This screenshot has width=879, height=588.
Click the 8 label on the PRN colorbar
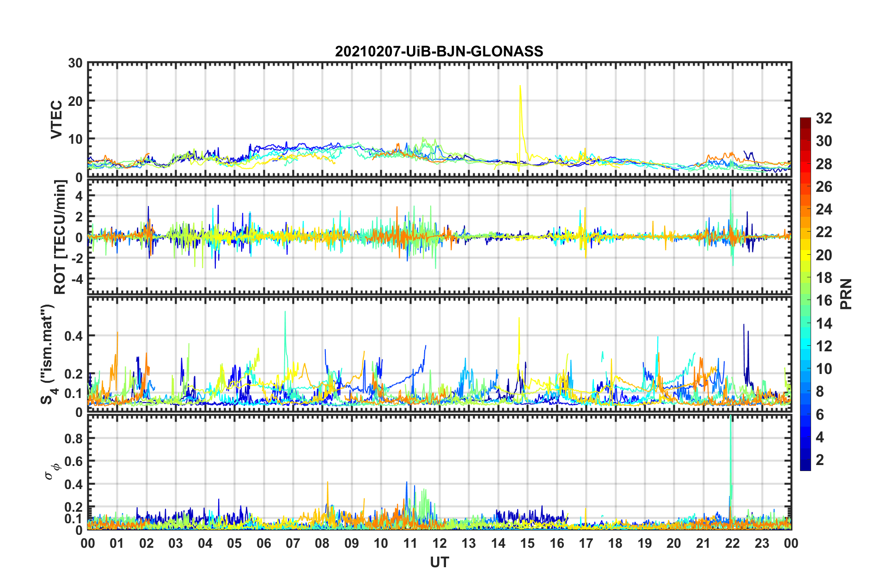[x=820, y=392]
